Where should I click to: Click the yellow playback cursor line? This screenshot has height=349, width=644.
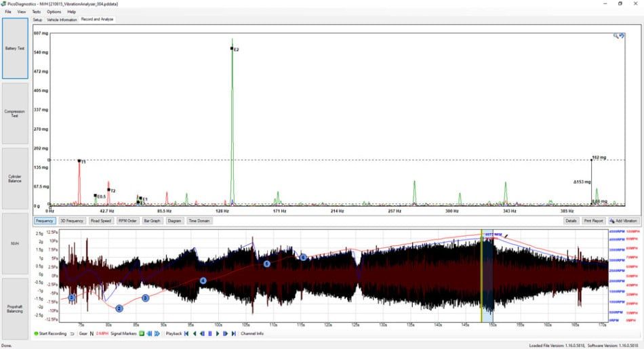[481, 276]
